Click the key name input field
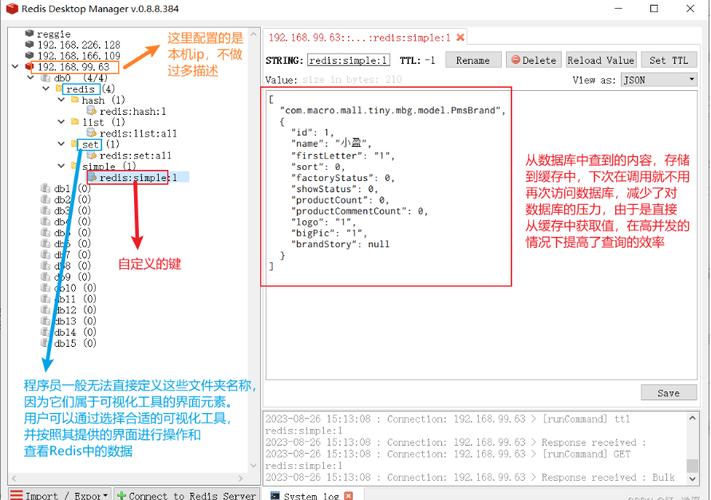Image resolution: width=711 pixels, height=500 pixels. click(x=348, y=60)
